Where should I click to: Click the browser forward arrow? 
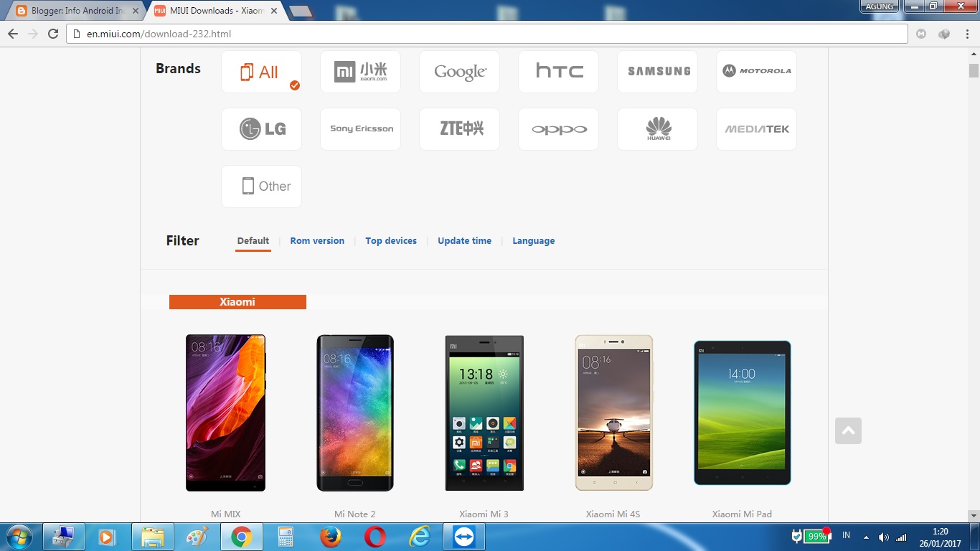click(x=33, y=34)
